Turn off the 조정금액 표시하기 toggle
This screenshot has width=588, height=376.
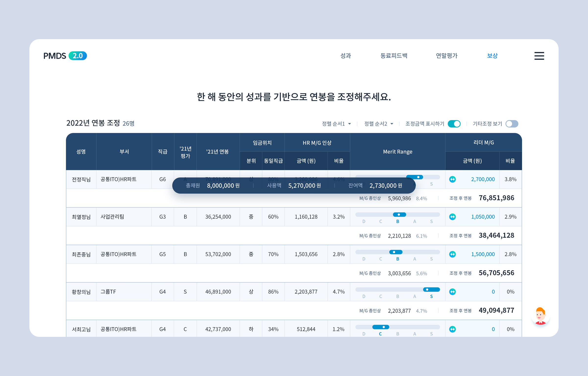pyautogui.click(x=454, y=124)
